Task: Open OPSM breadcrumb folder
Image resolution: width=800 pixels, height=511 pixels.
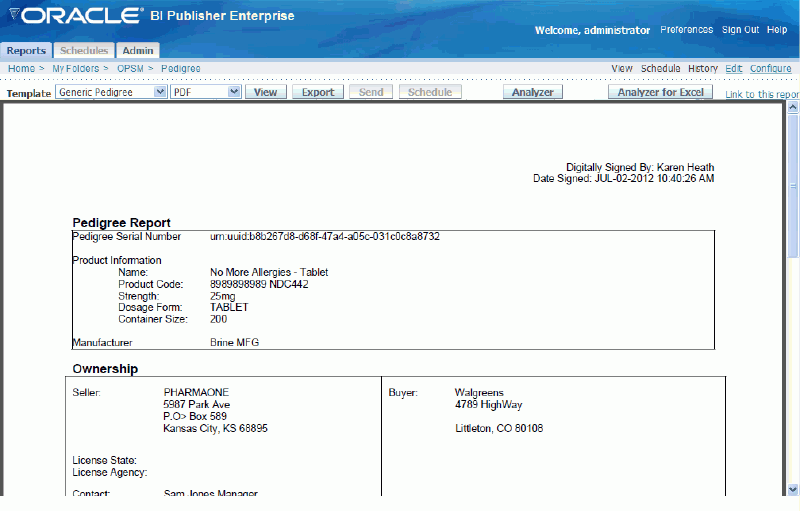Action: pos(130,68)
